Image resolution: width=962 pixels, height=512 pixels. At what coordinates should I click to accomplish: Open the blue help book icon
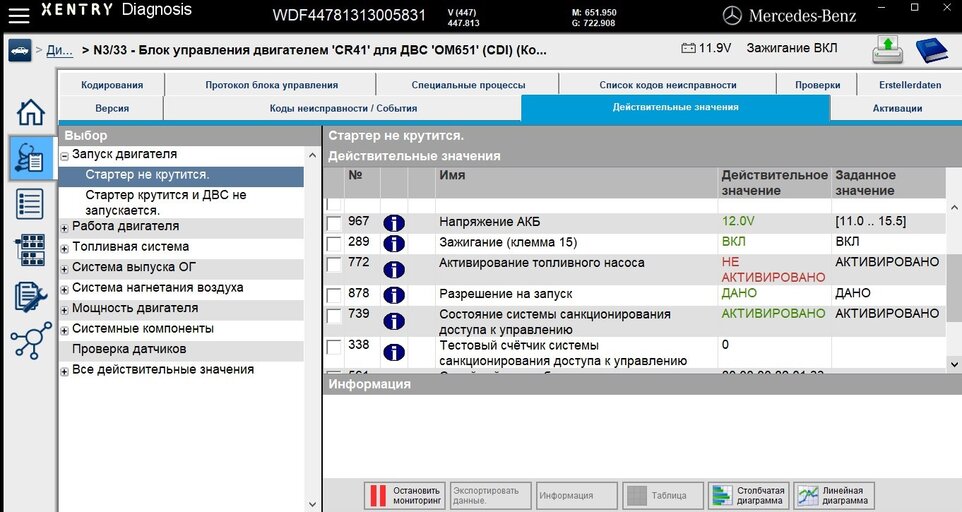tap(932, 49)
